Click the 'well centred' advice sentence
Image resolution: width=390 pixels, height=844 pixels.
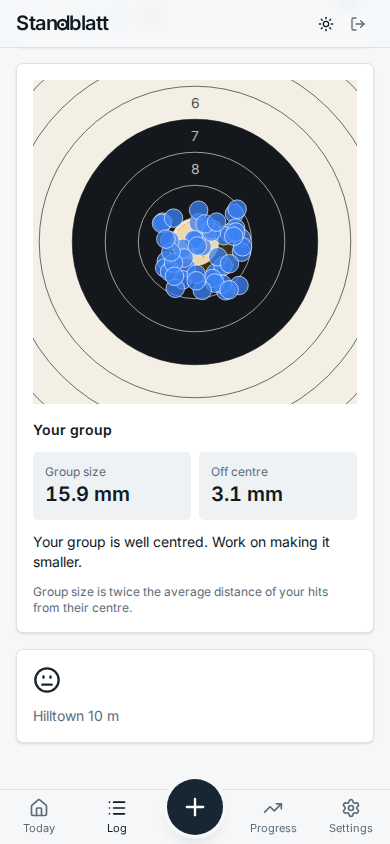pos(181,552)
